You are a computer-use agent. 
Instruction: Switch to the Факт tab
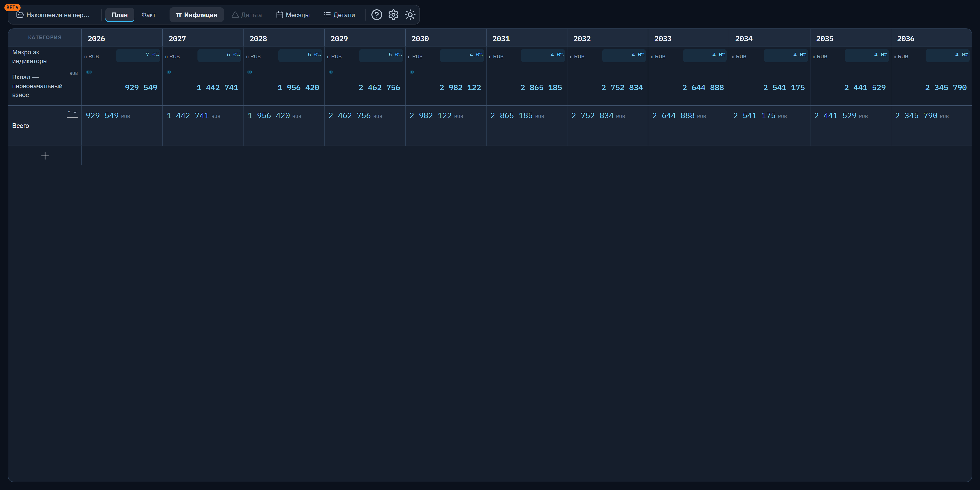click(148, 15)
